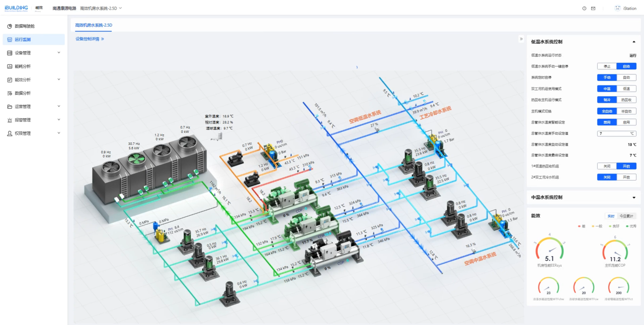This screenshot has height=325, width=644.
Task: Switch 热回收主机运行模式 to 热回收
Action: pos(626,100)
